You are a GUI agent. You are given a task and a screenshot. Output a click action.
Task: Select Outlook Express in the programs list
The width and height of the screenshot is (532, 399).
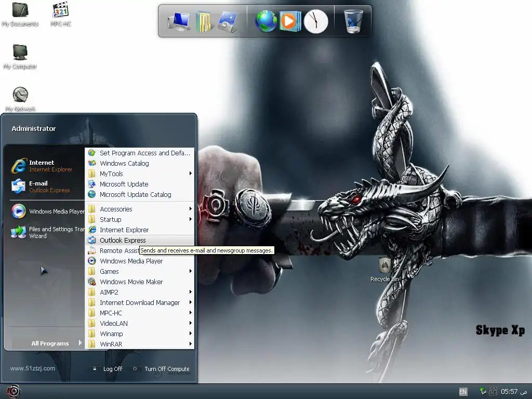(x=139, y=240)
